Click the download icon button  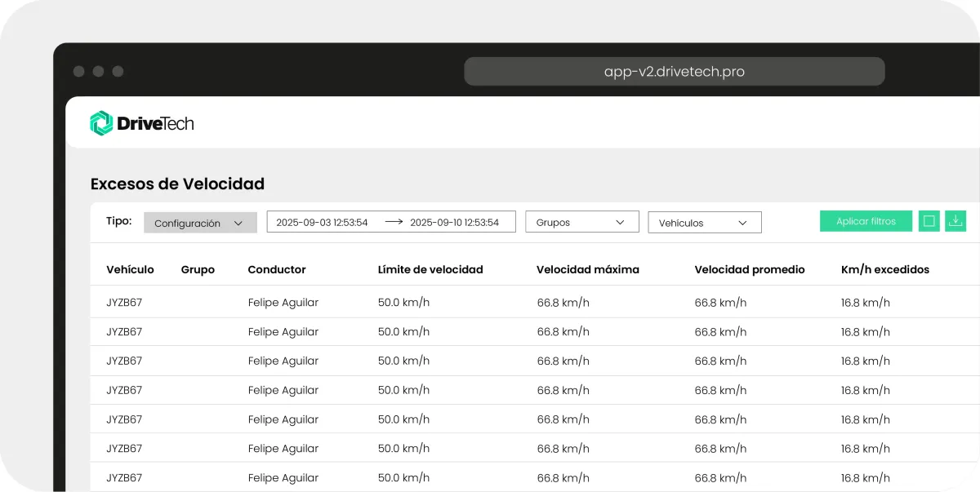(x=955, y=221)
